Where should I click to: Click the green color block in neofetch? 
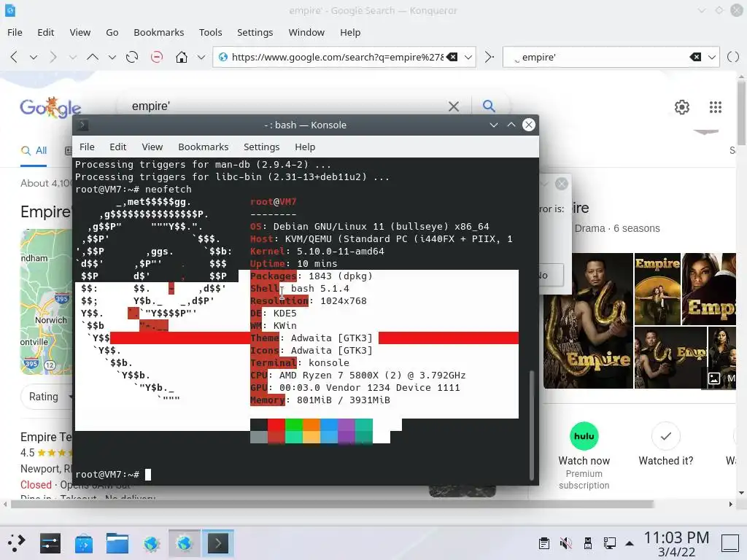click(x=293, y=424)
